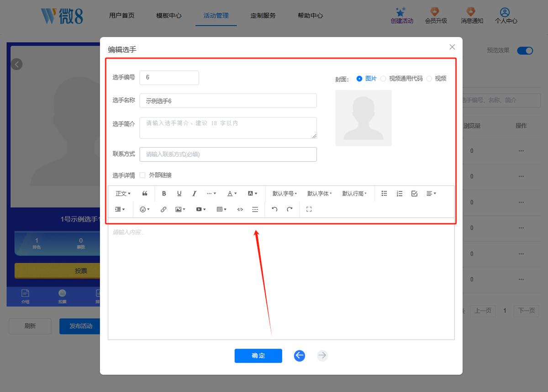The width and height of the screenshot is (548, 392).
Task: Open 会员升级 membership upgrade
Action: coord(436,16)
